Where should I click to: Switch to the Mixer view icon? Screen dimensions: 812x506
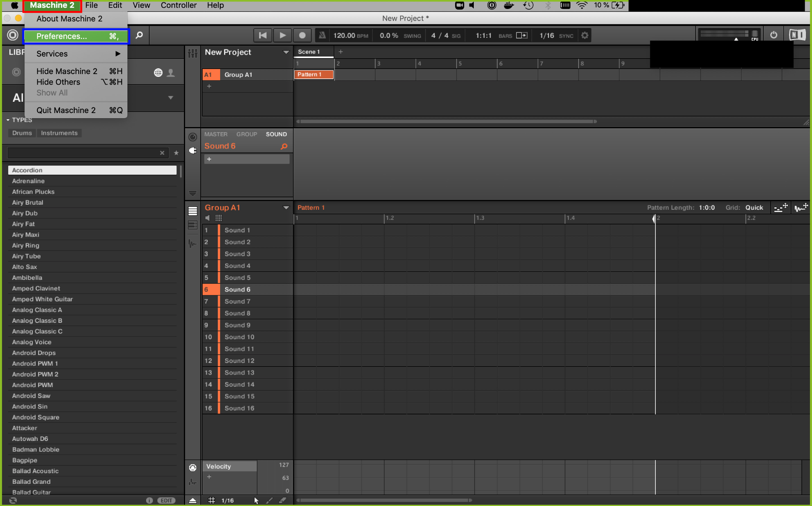click(x=193, y=53)
